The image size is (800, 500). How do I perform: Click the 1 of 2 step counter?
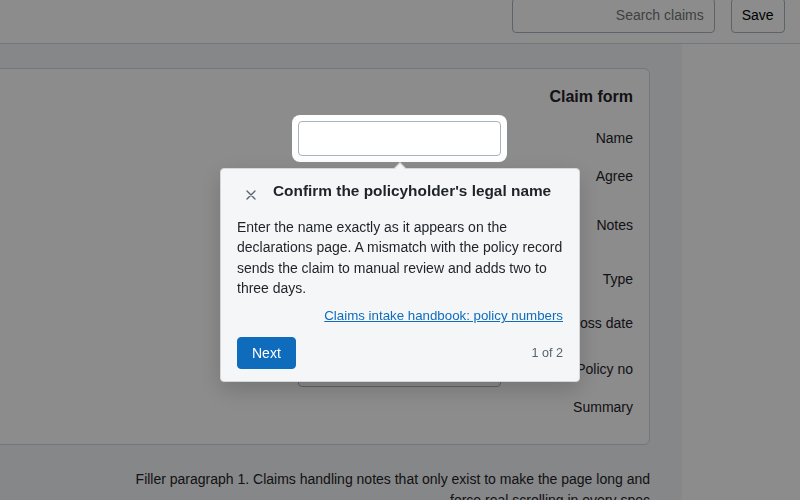(547, 353)
